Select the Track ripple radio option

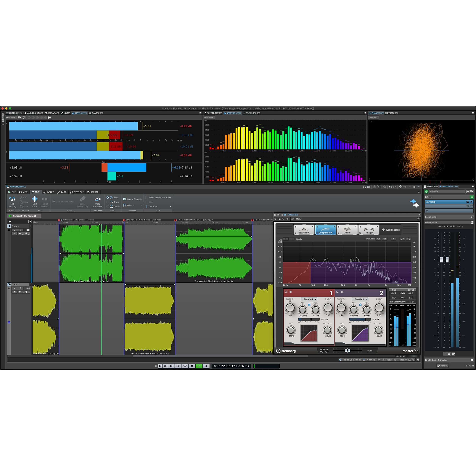tap(108, 202)
